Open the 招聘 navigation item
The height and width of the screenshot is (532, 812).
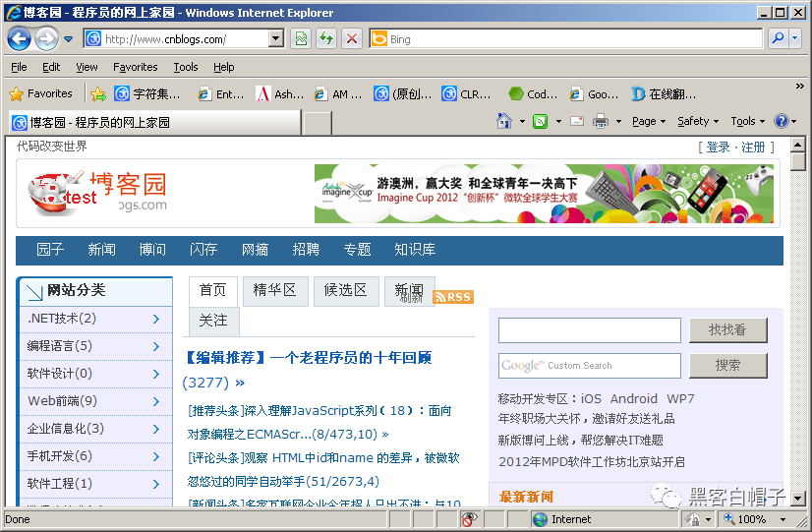306,250
